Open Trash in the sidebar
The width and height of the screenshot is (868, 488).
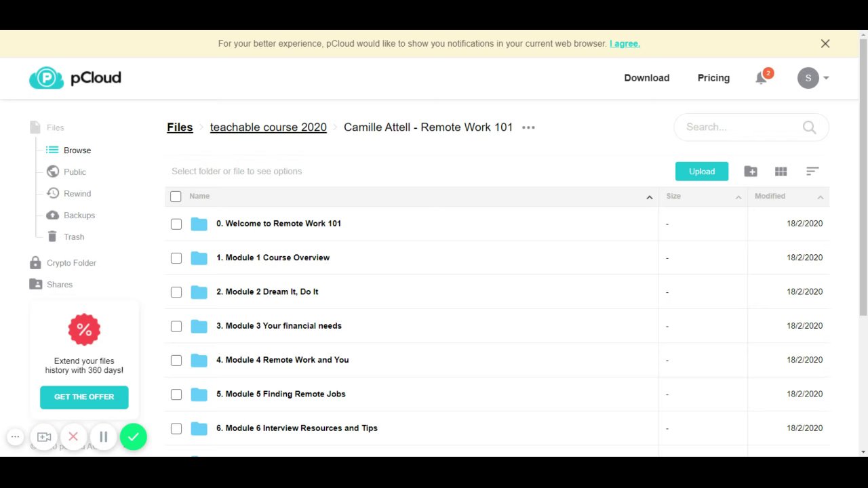74,237
